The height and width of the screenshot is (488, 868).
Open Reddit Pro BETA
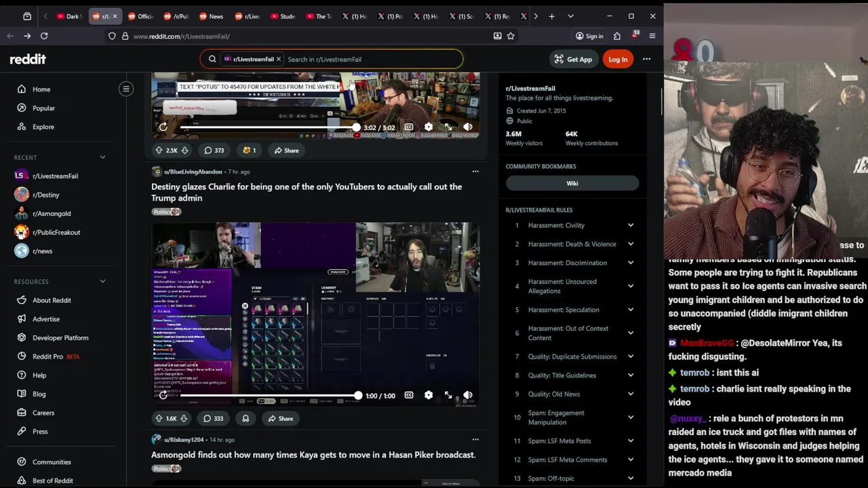pyautogui.click(x=56, y=357)
